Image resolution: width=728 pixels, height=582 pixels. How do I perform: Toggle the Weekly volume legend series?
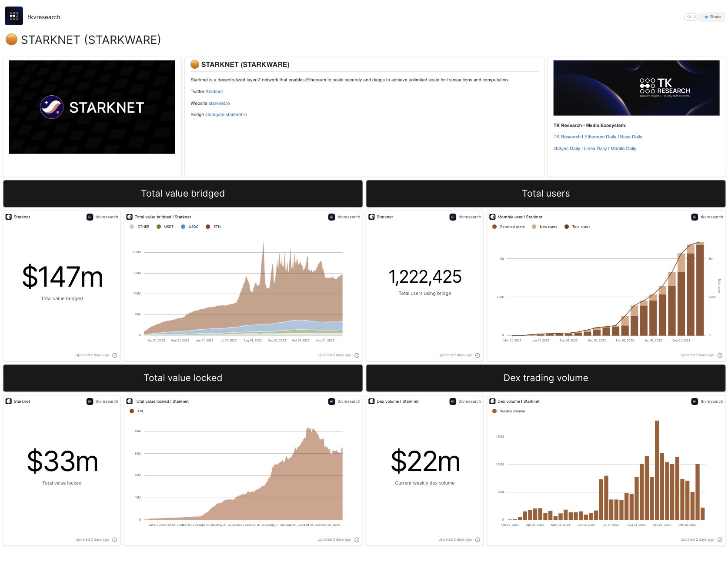click(509, 411)
